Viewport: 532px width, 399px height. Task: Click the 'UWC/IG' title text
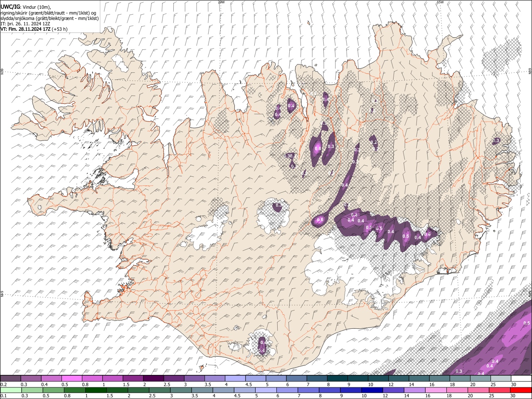point(10,7)
